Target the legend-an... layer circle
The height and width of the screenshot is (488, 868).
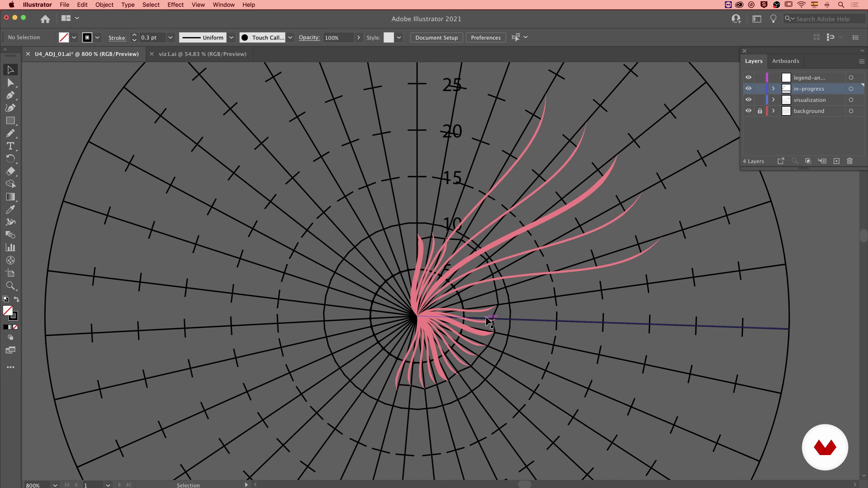pos(851,77)
